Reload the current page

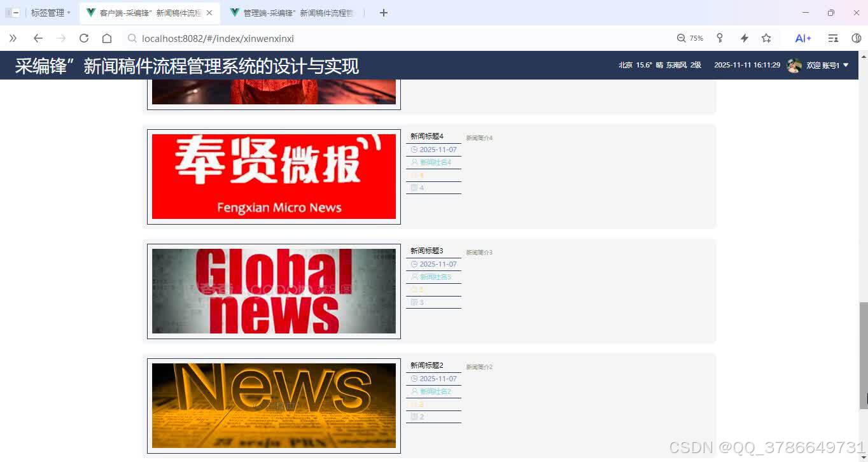click(x=84, y=38)
